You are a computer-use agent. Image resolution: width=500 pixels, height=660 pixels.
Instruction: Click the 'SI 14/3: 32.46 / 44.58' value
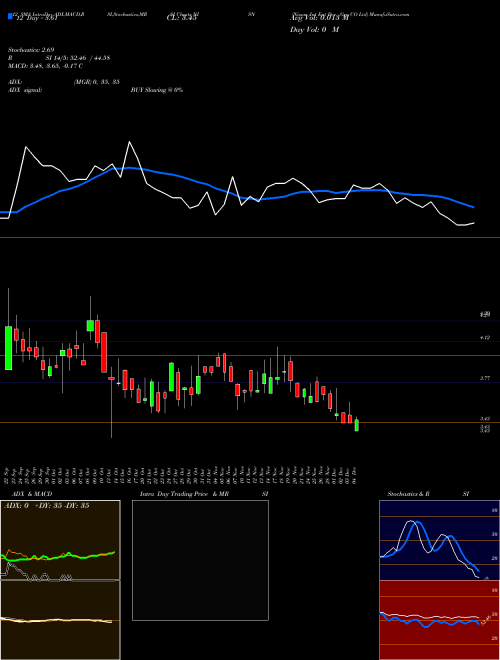(78, 58)
